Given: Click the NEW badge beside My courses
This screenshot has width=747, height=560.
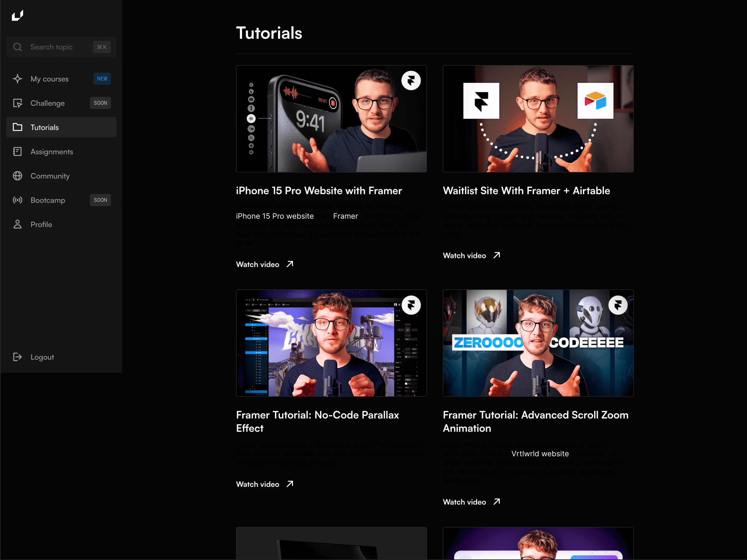Looking at the screenshot, I should point(102,79).
